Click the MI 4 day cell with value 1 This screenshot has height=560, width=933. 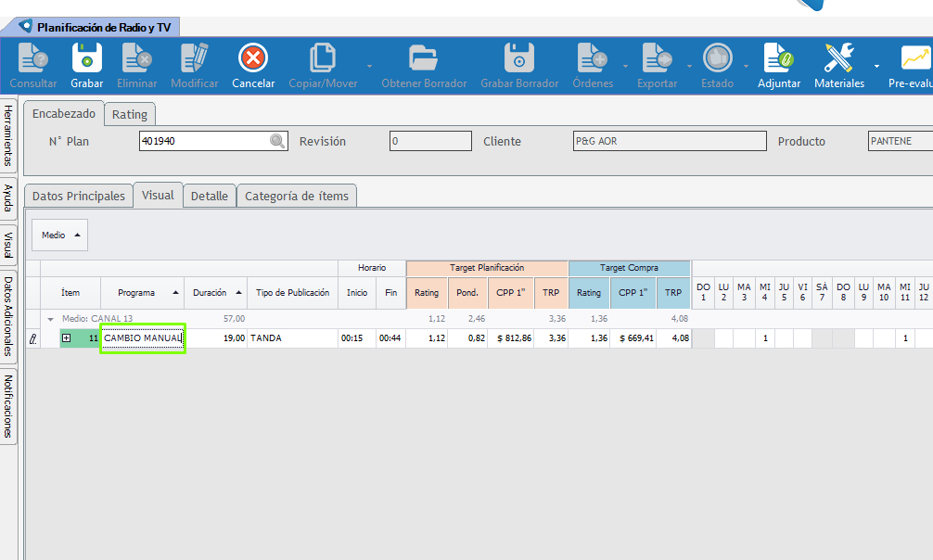click(x=765, y=338)
